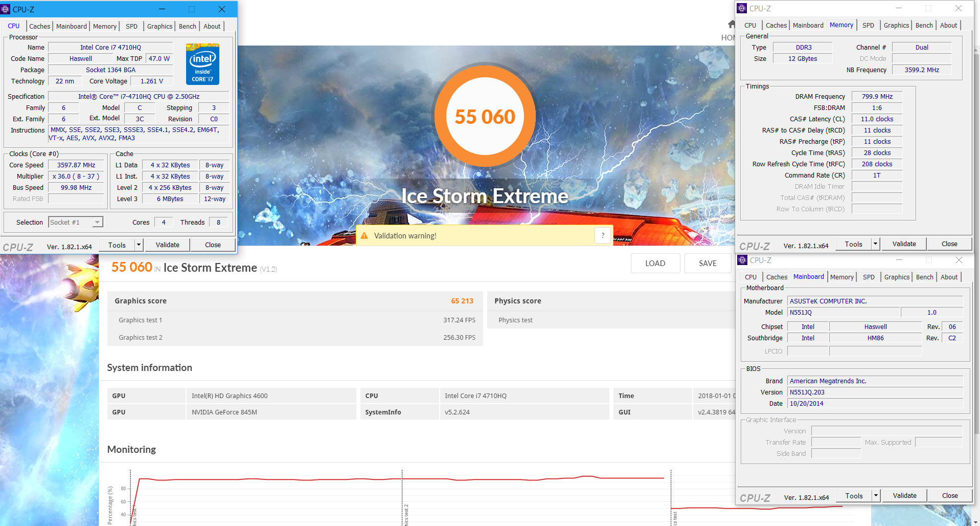
Task: Click Graphics test 1 row 317.24 FPS
Action: 295,320
